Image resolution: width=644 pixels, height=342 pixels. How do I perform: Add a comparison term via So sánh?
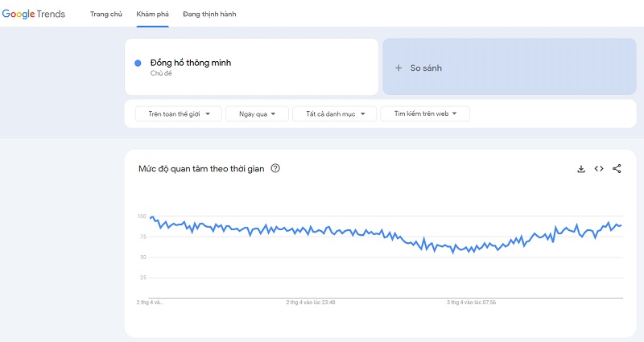tap(510, 67)
